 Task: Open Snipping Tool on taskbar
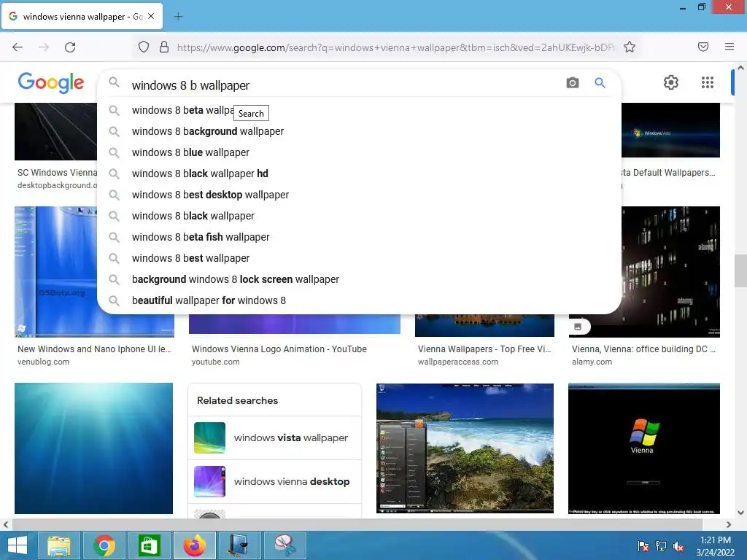point(285,545)
